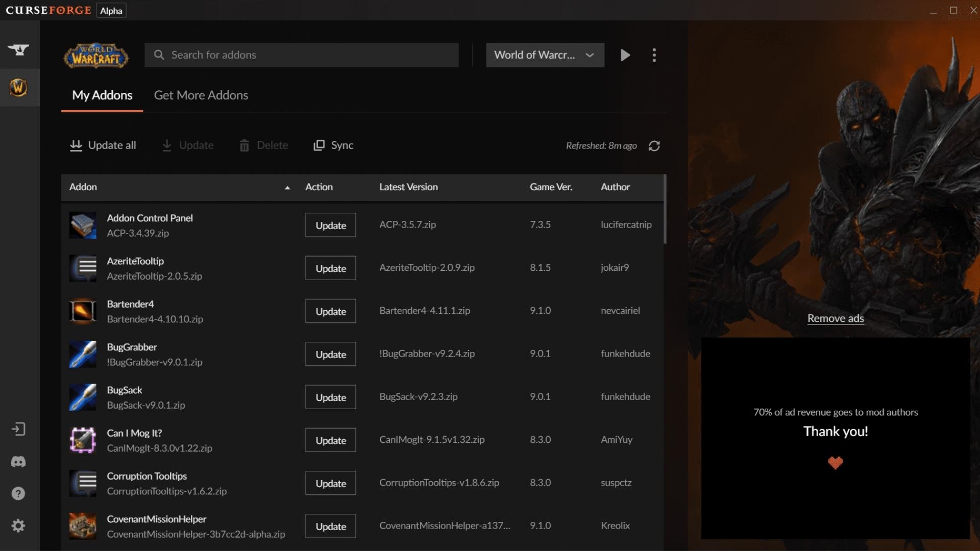Click the CanIMogIt-9.1.5v1.32.zip version text
This screenshot has height=551, width=980.
point(432,440)
